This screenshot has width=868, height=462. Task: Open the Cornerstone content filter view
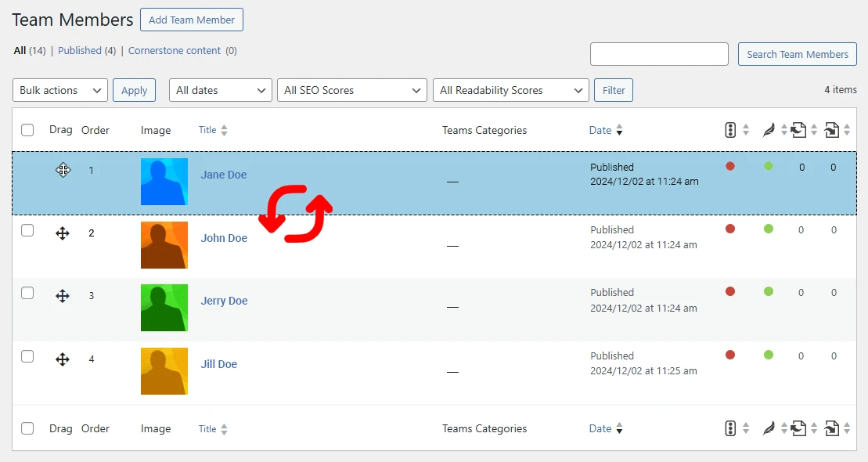(x=175, y=50)
